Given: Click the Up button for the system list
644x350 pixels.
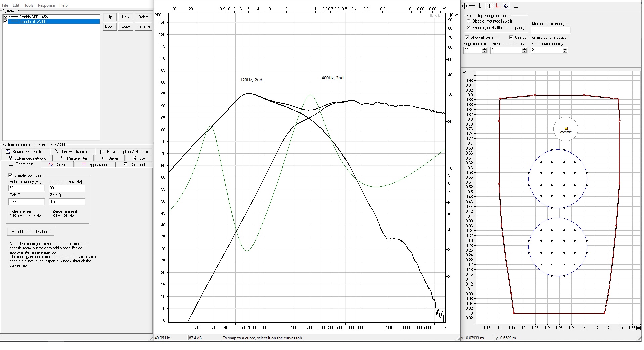Looking at the screenshot, I should (110, 17).
